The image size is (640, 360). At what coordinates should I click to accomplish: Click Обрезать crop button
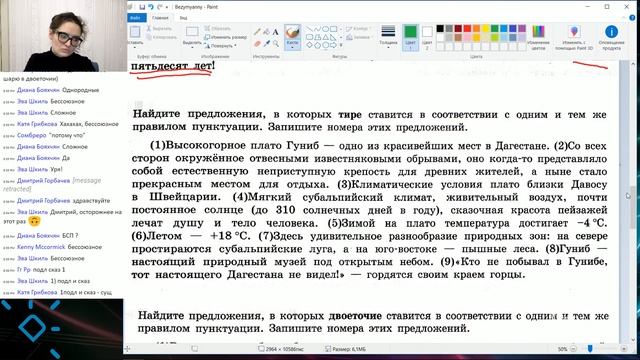218,28
